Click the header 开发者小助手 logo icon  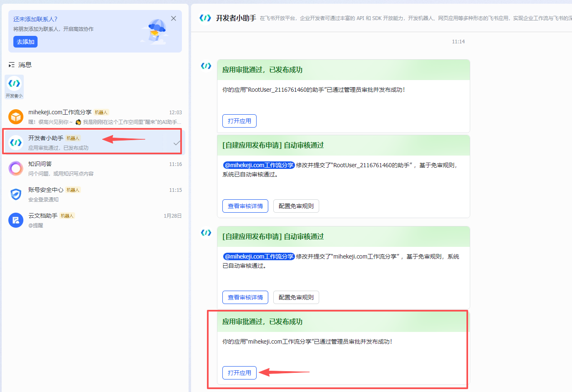[205, 18]
